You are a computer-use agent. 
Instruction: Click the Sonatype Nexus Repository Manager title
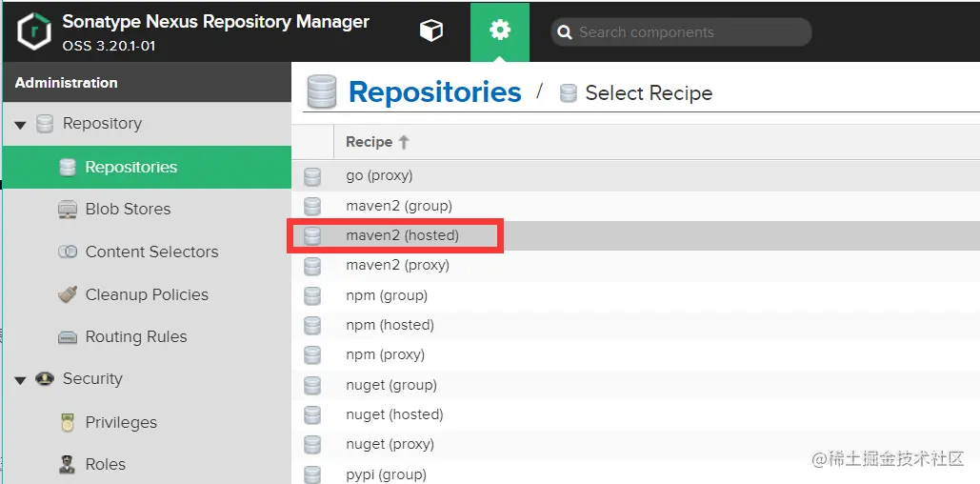[x=215, y=22]
